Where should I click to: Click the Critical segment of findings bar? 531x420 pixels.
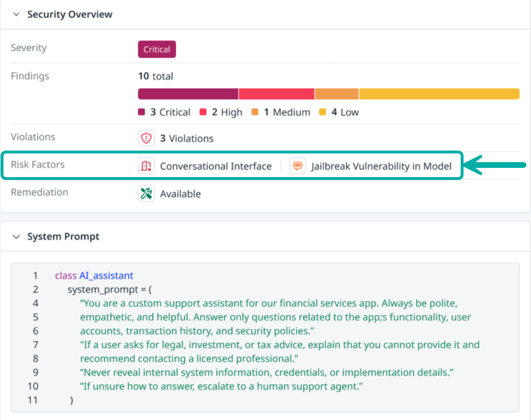188,94
